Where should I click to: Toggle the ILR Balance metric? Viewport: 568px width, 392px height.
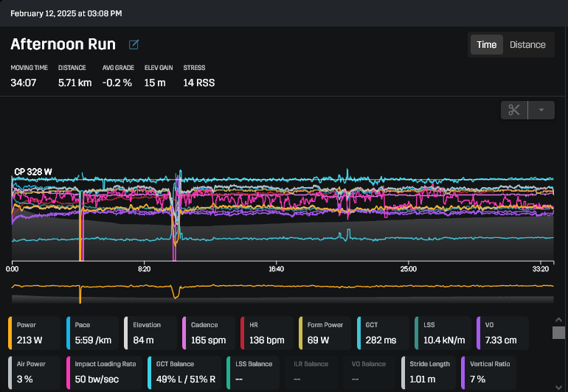click(311, 372)
